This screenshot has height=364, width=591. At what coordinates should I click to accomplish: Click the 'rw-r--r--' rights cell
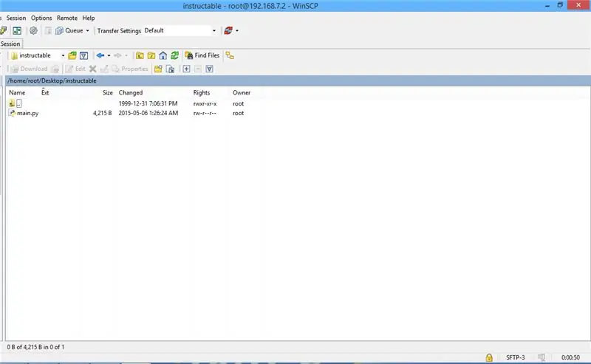pyautogui.click(x=205, y=113)
